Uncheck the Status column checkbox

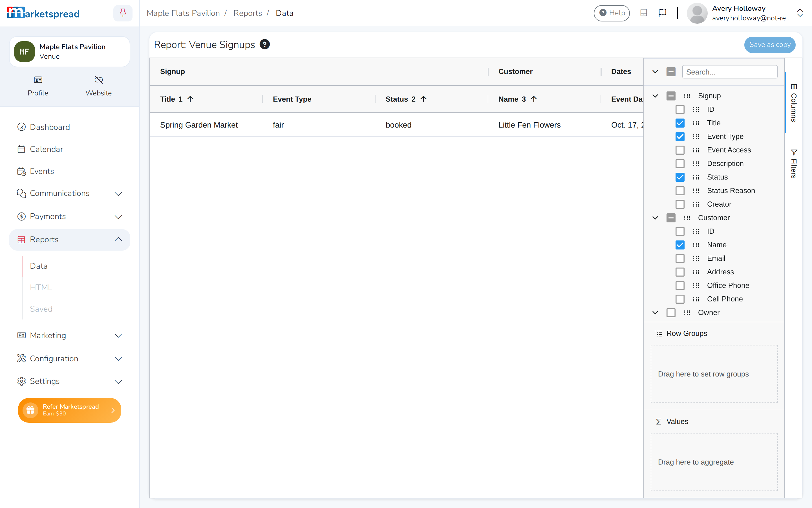coord(680,177)
